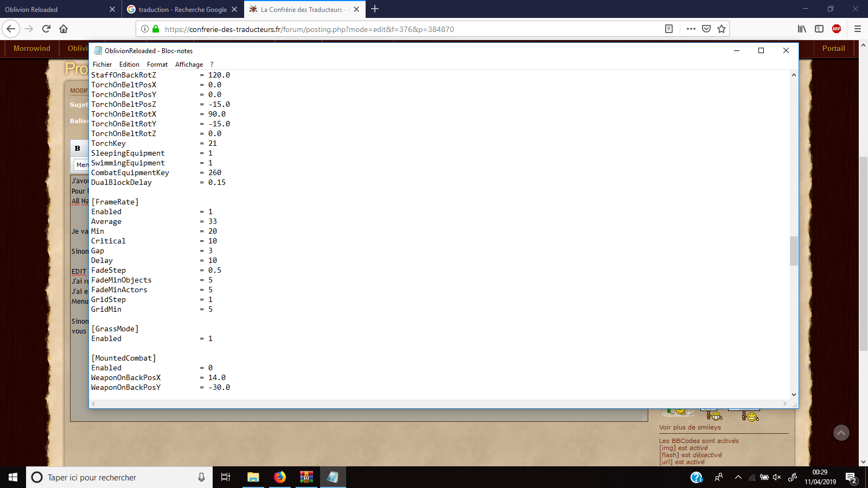This screenshot has width=868, height=488.
Task: Click Notepad horizontal scroll right arrow
Action: (x=785, y=403)
